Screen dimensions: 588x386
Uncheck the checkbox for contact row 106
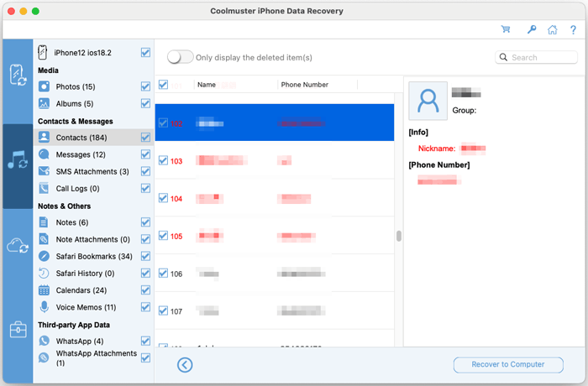[x=163, y=274]
